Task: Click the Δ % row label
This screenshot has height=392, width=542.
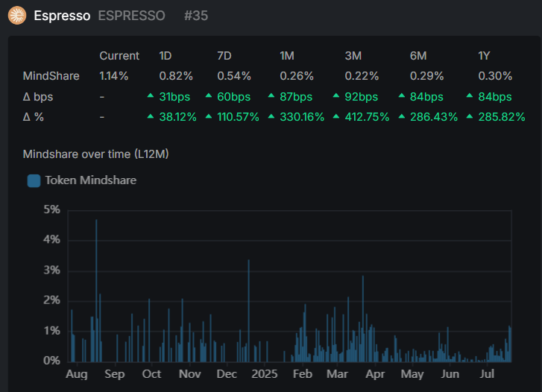Action: point(34,117)
